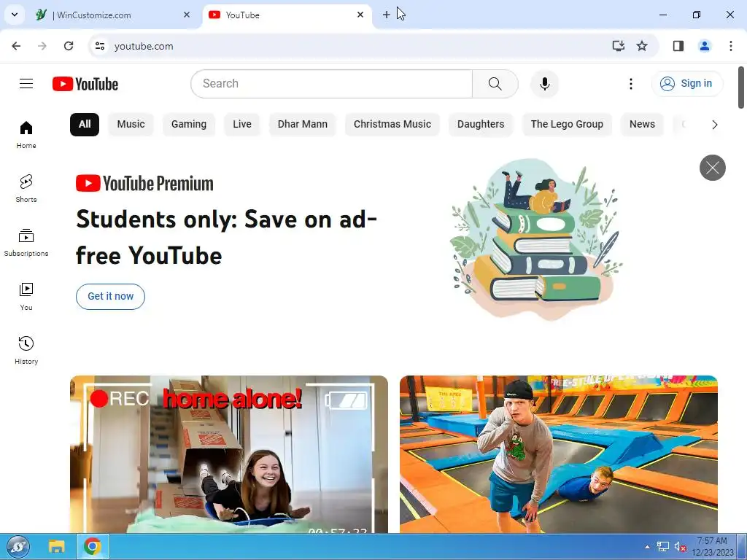Open Chrome profile avatar
The height and width of the screenshot is (560, 747).
(705, 46)
